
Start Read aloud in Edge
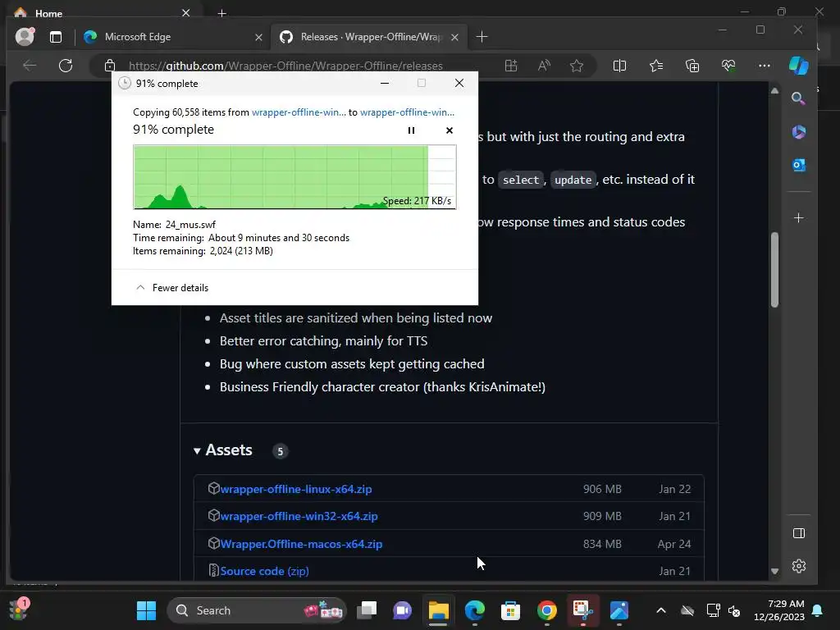click(x=544, y=66)
